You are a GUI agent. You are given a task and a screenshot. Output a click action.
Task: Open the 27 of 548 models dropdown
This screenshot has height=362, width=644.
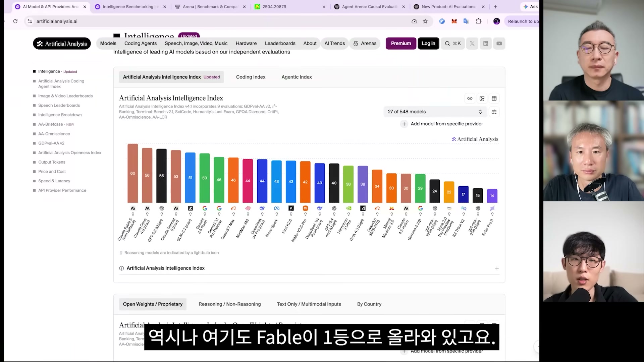pyautogui.click(x=435, y=112)
